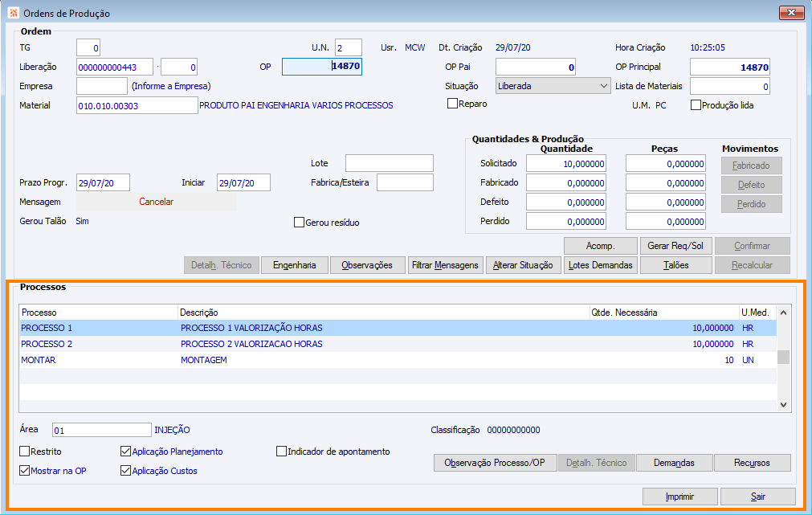Click the Recursos button

click(x=752, y=463)
